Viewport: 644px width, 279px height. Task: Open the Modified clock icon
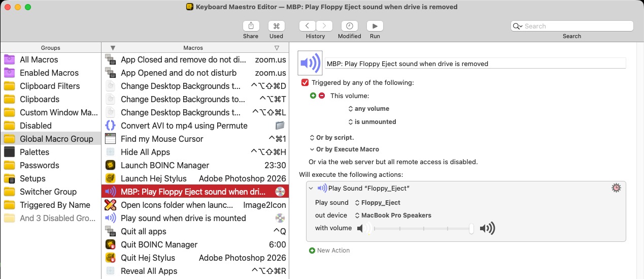click(349, 26)
